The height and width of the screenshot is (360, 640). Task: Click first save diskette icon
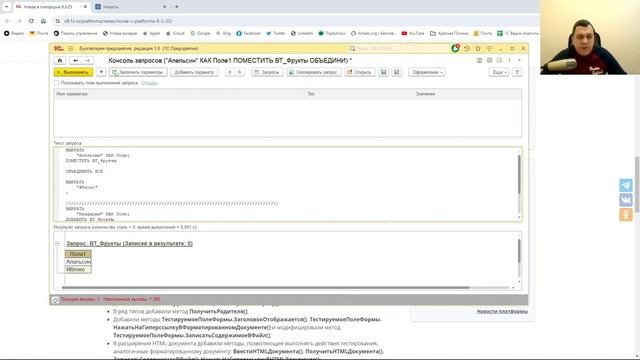coord(383,72)
